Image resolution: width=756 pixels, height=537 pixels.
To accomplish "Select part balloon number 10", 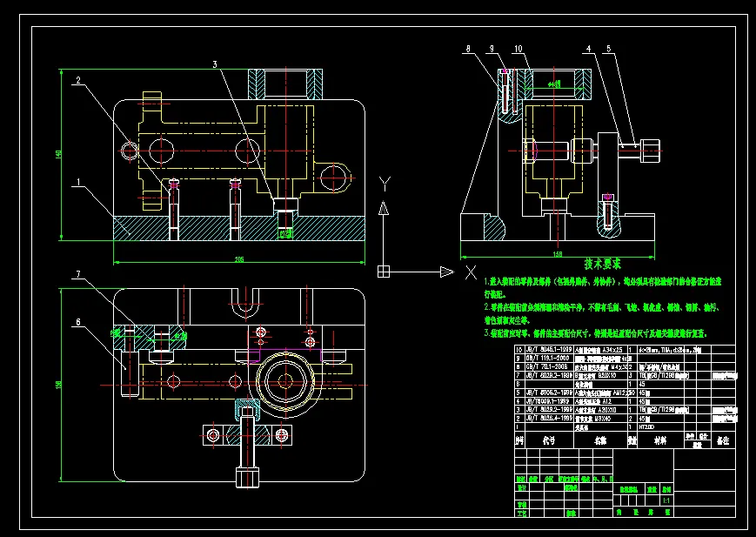I will coord(518,49).
